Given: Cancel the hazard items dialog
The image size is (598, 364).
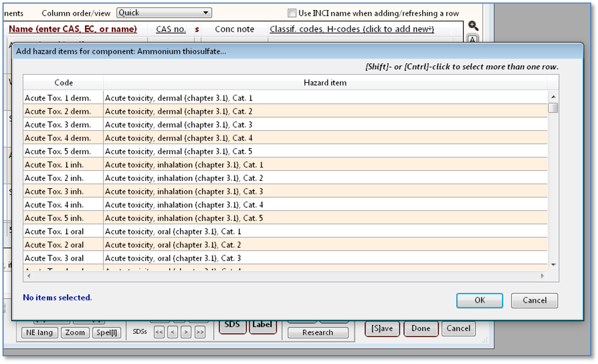Looking at the screenshot, I should [x=534, y=300].
